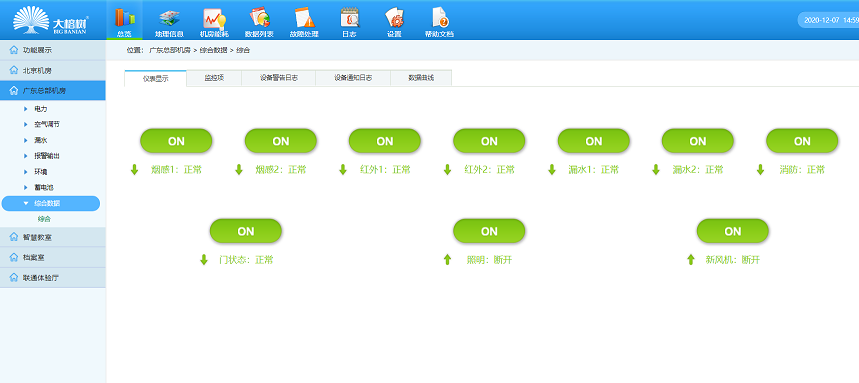859x383 pixels.
Task: Switch to the 数据曲线 tab
Action: pyautogui.click(x=421, y=78)
